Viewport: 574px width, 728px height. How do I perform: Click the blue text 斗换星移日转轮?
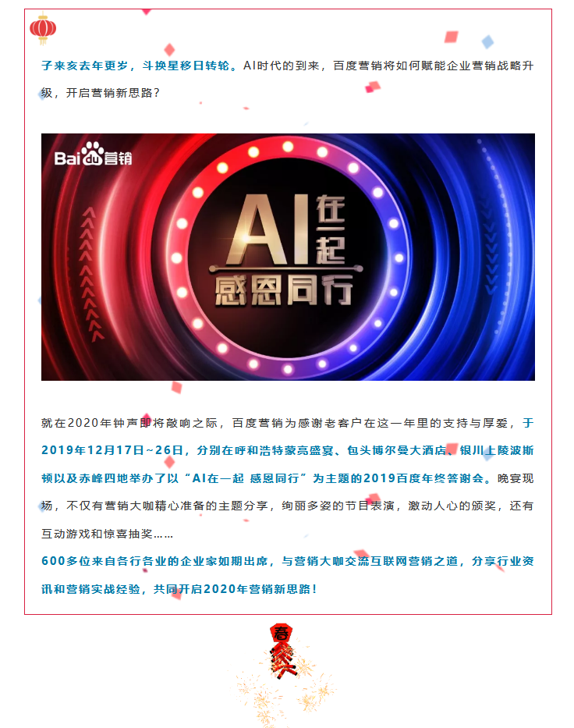point(186,66)
